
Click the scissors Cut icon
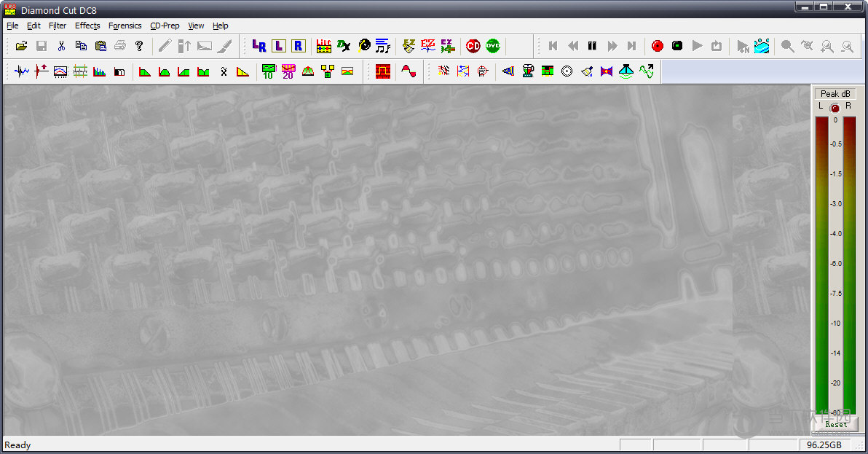pyautogui.click(x=61, y=46)
